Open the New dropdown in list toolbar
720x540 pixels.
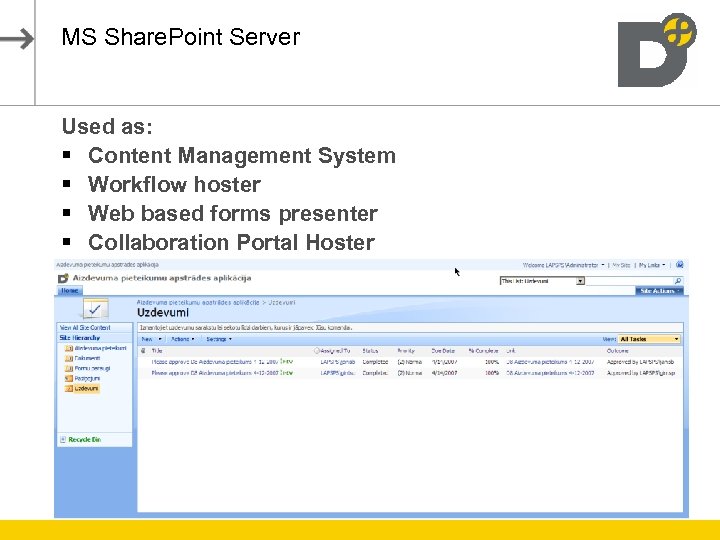152,339
